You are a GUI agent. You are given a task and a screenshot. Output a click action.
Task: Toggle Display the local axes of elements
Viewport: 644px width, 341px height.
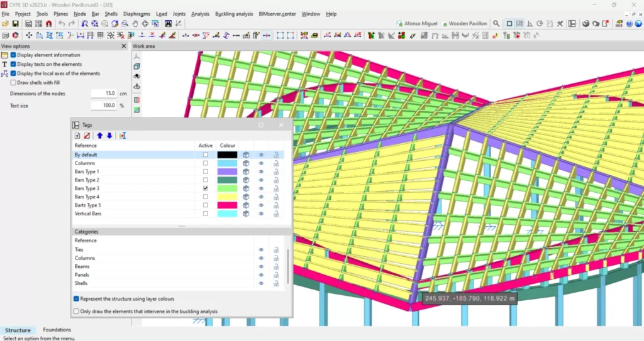click(13, 73)
